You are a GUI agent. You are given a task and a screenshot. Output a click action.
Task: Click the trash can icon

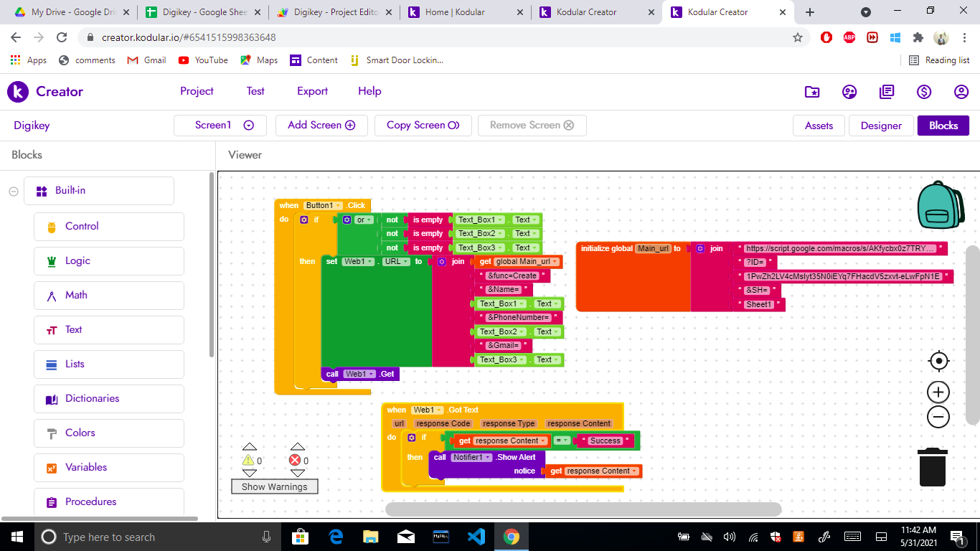click(x=933, y=467)
